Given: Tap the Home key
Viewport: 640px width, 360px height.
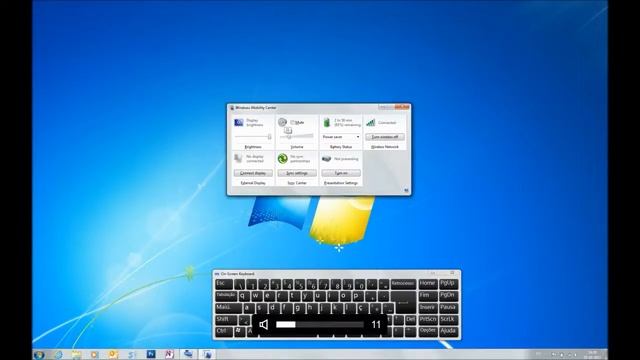Looking at the screenshot, I should 427,284.
